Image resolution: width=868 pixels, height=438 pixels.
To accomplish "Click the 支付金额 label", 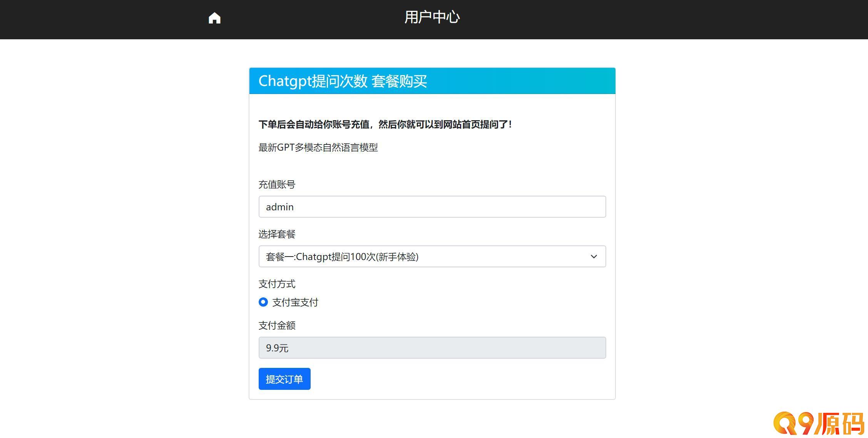I will [x=277, y=326].
